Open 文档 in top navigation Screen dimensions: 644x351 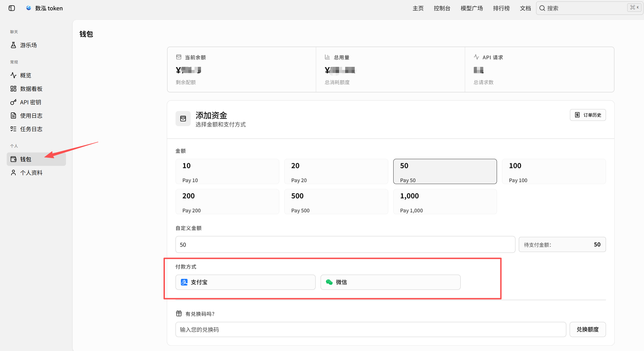(x=525, y=8)
